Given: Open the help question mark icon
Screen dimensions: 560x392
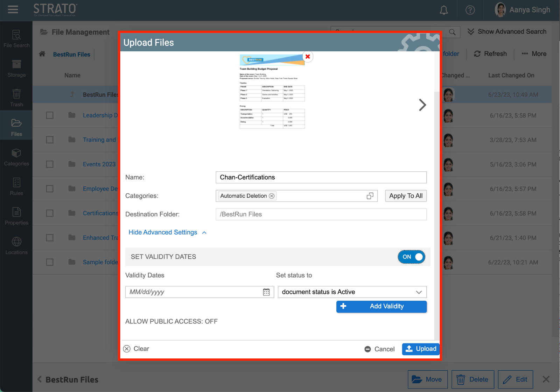Looking at the screenshot, I should click(x=470, y=10).
